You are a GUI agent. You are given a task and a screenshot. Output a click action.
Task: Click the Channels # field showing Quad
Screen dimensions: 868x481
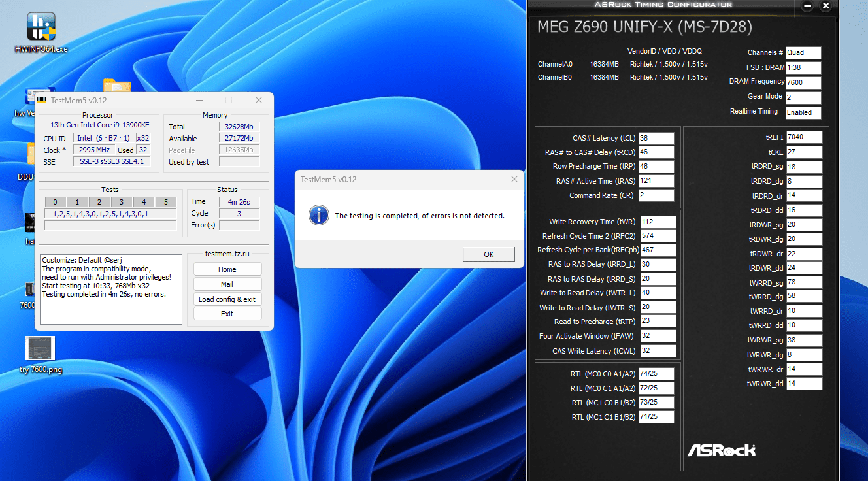click(803, 52)
